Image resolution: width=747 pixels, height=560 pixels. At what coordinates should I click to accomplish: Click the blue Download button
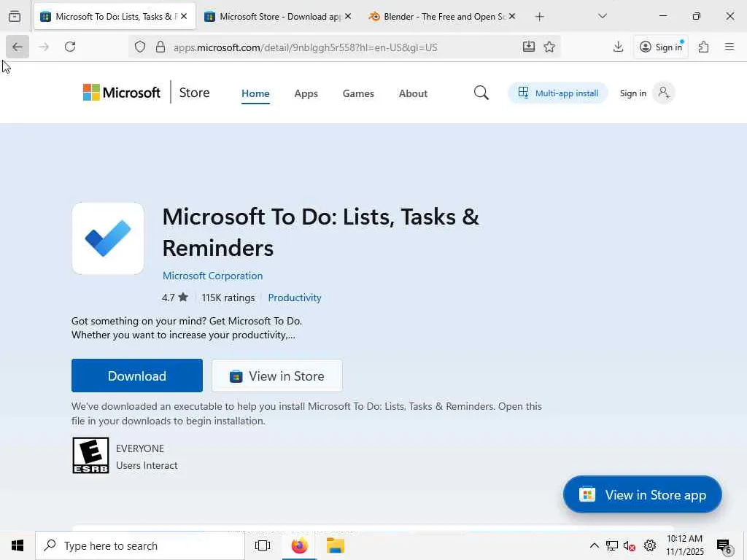coord(137,376)
